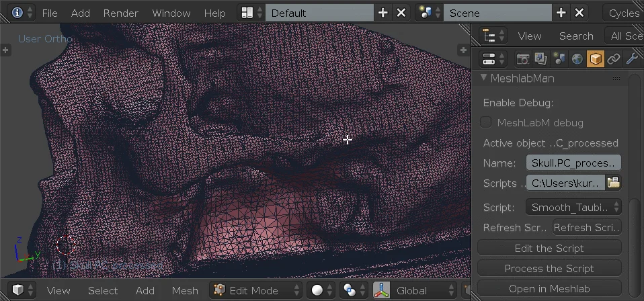Click Open in Meshlab button
This screenshot has width=644, height=301.
tap(549, 288)
